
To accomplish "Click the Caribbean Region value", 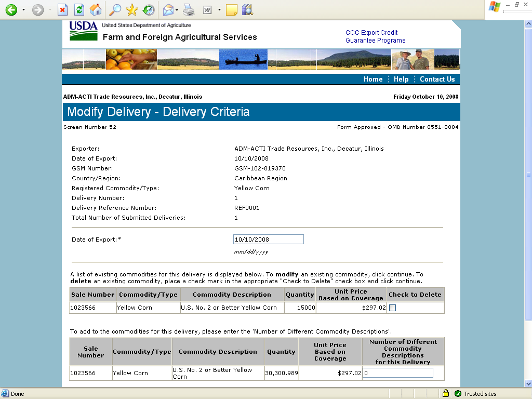I will [261, 178].
